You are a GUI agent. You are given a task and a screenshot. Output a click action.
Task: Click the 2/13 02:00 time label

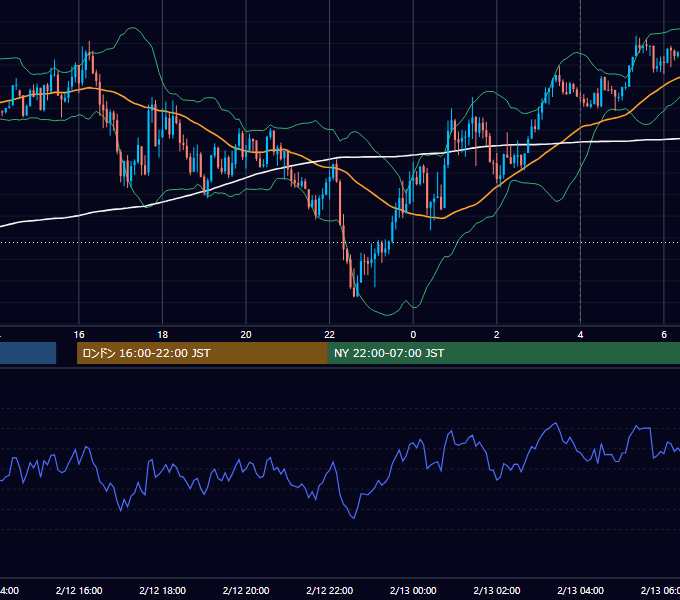coord(497,590)
